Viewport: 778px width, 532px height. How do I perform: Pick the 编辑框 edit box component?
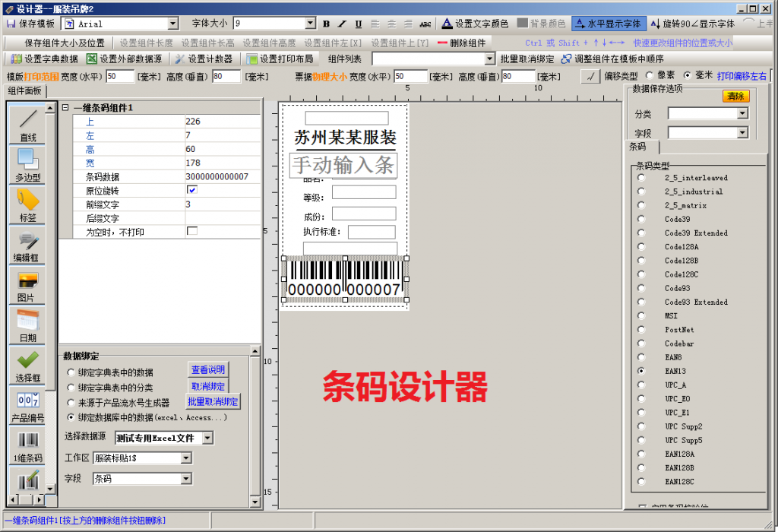click(x=27, y=245)
